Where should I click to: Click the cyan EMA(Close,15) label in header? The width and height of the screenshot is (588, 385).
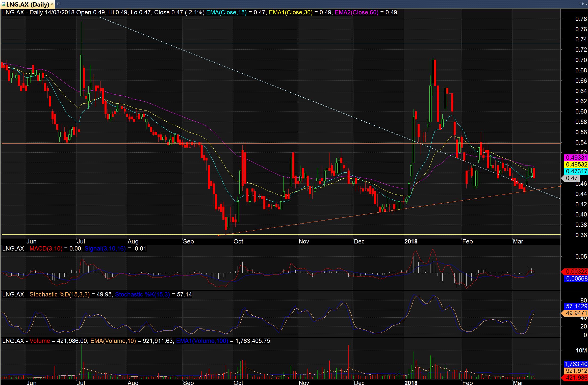[226, 12]
